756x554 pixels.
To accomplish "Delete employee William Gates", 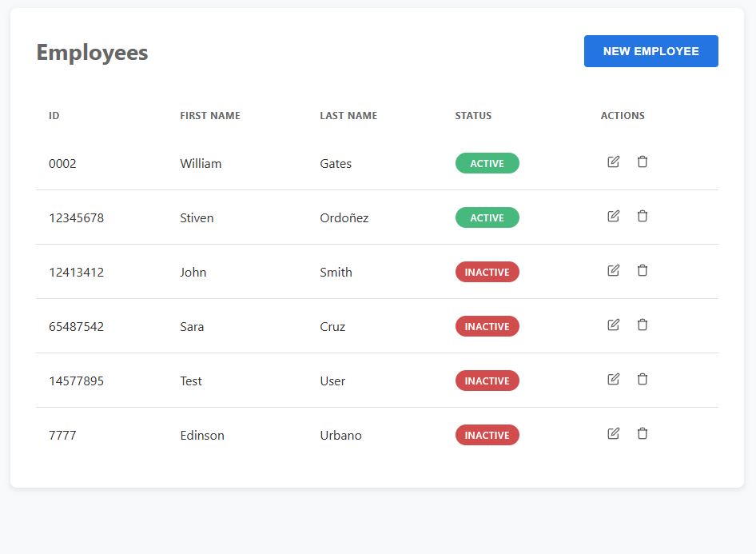I will click(642, 162).
